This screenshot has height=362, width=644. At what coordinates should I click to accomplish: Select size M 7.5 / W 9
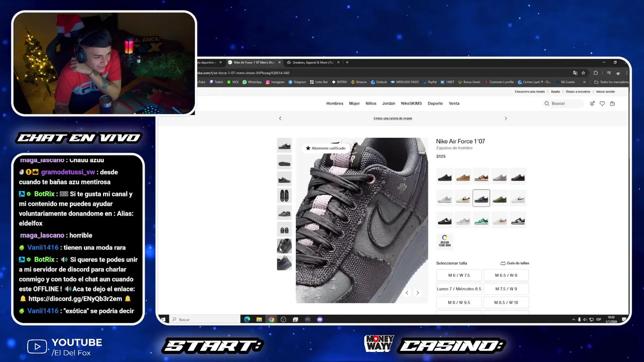pos(506,289)
